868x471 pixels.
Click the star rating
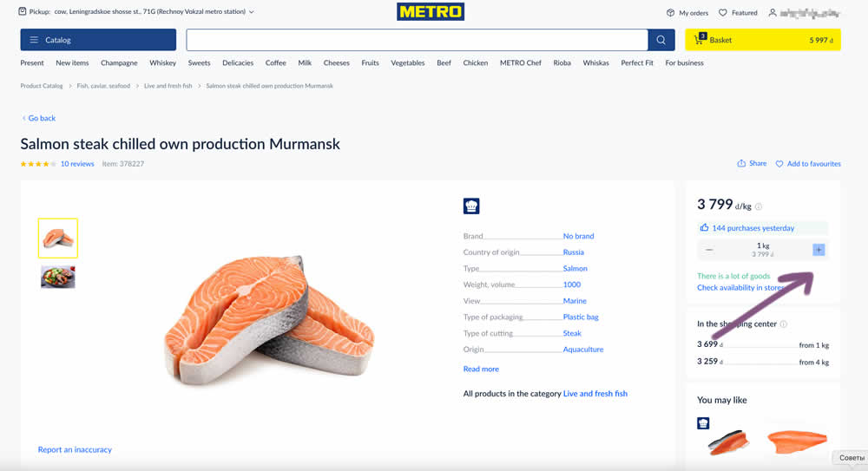click(x=37, y=163)
